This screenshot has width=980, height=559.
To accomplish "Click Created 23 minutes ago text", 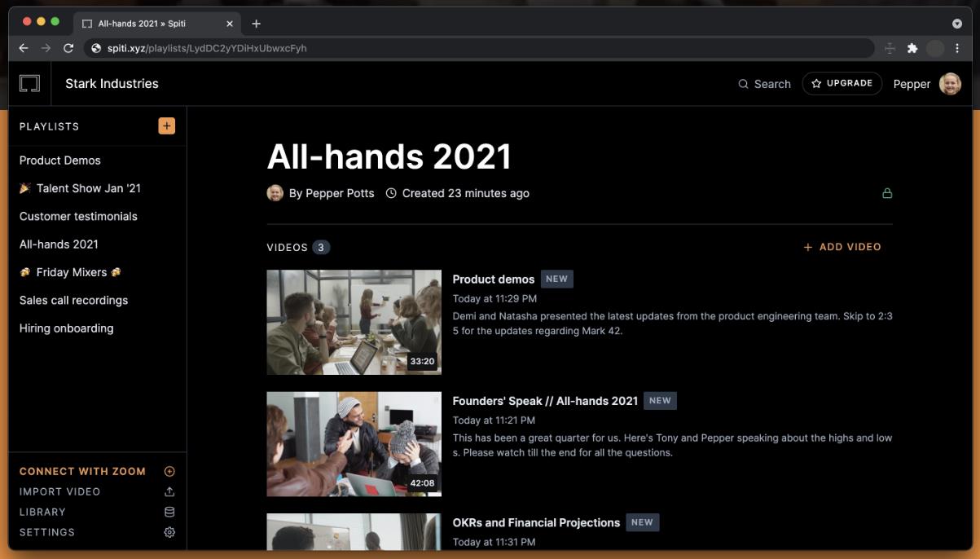I will point(466,193).
